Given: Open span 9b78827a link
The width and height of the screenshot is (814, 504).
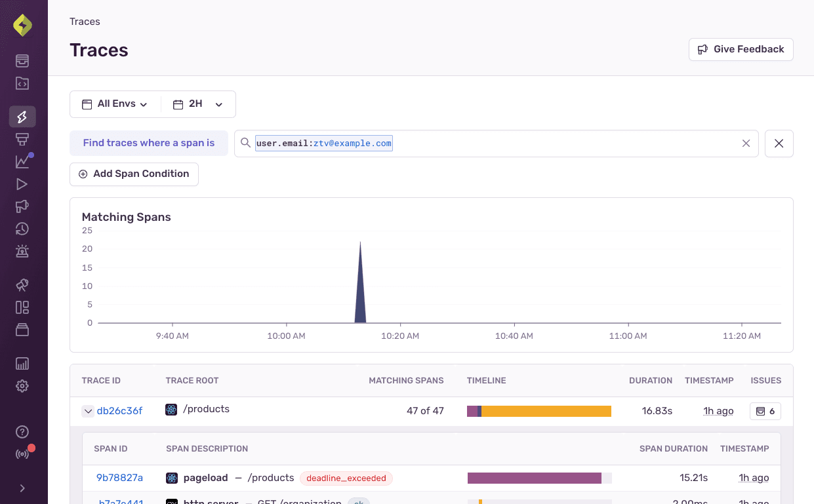Looking at the screenshot, I should point(119,478).
